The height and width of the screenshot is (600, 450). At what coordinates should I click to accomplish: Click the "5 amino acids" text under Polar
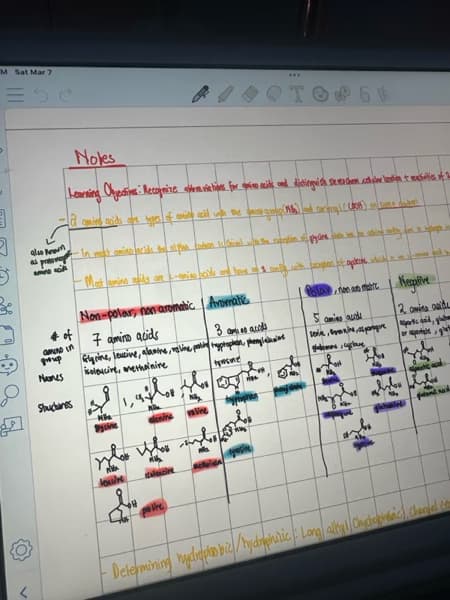337,318
